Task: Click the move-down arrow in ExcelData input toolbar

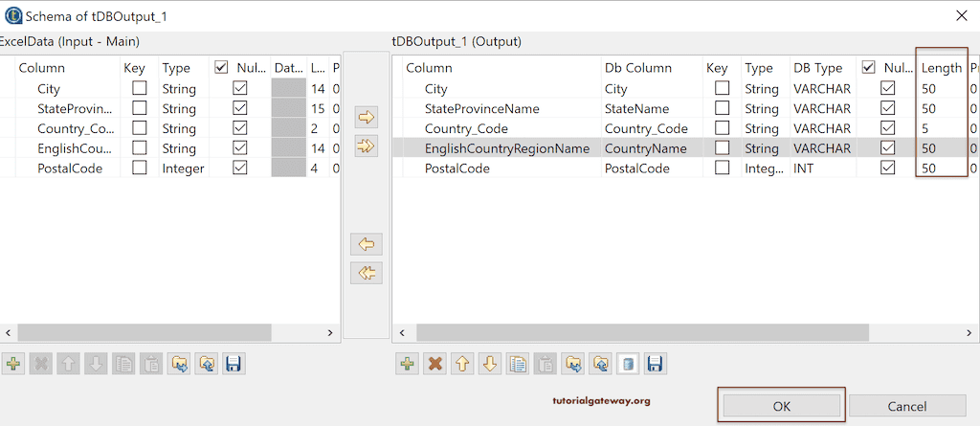Action: point(96,364)
